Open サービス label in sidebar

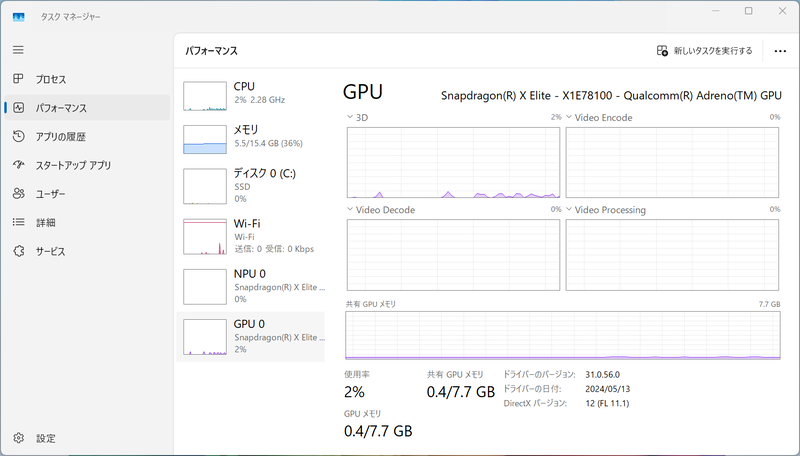[x=50, y=251]
